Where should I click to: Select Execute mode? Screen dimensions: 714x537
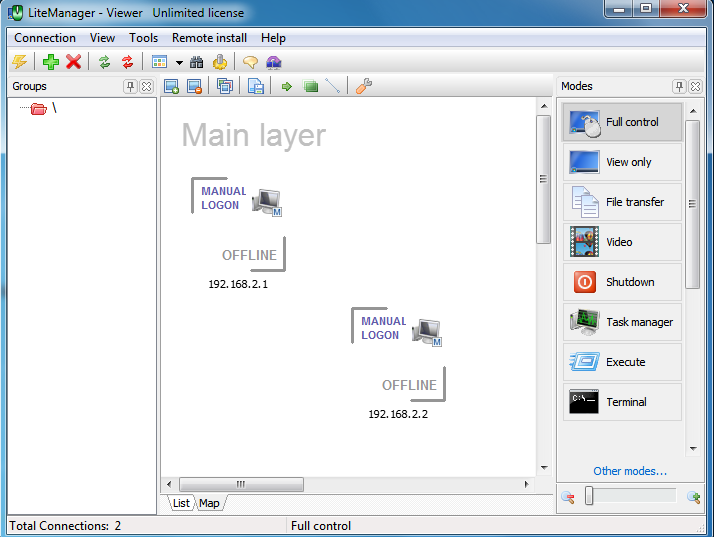click(622, 362)
